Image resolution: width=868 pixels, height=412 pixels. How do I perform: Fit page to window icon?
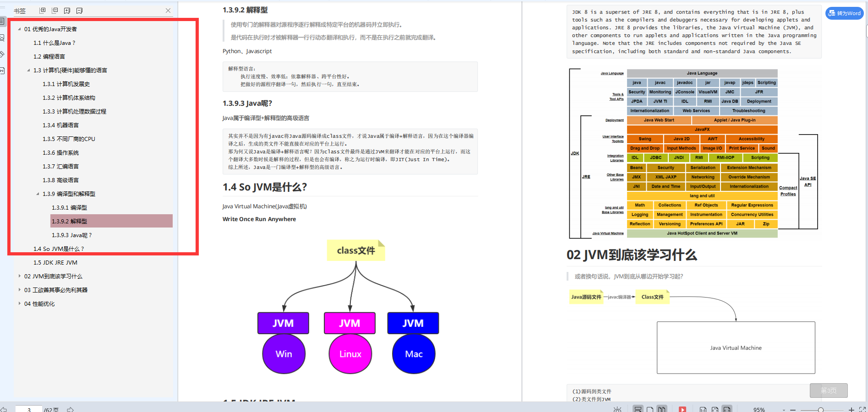coord(715,409)
